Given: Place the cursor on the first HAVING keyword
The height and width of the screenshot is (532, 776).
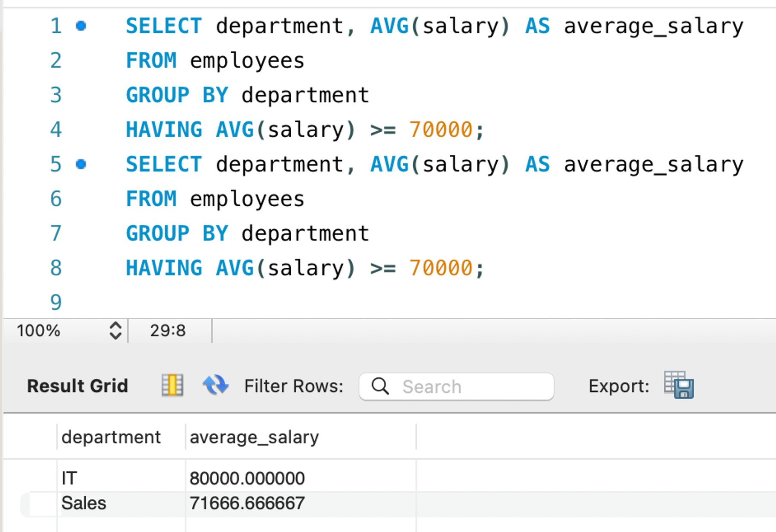Looking at the screenshot, I should (x=164, y=130).
